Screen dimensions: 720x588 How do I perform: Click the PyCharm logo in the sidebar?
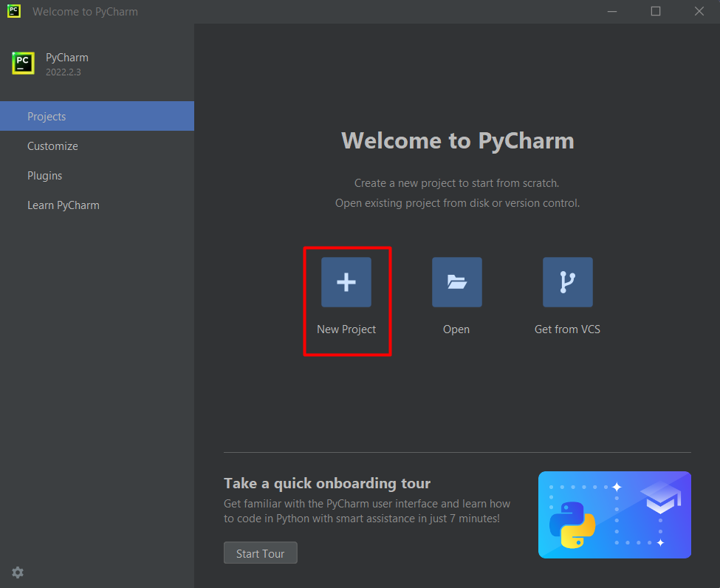pyautogui.click(x=23, y=64)
